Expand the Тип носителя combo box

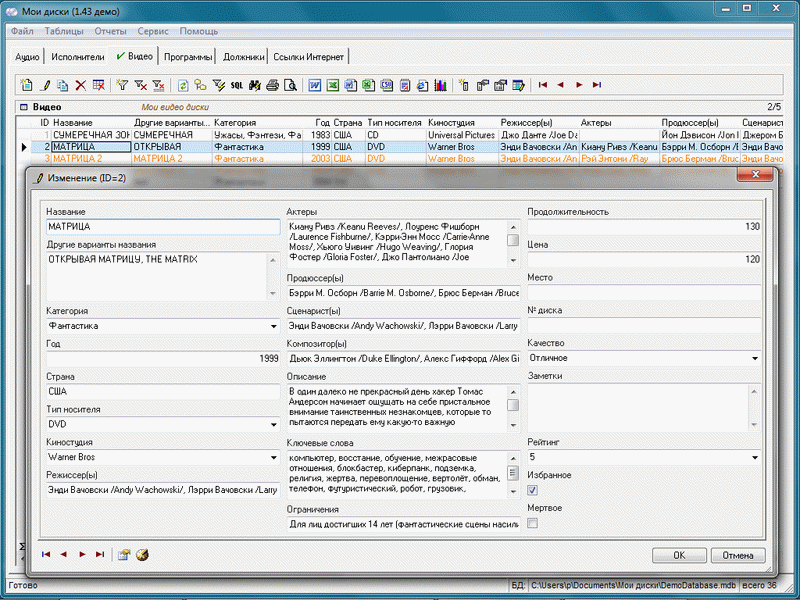tap(273, 424)
